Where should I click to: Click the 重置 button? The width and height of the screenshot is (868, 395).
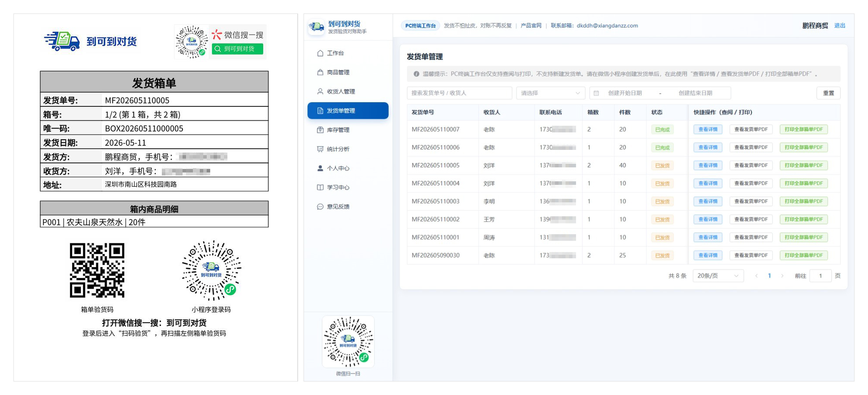(829, 93)
